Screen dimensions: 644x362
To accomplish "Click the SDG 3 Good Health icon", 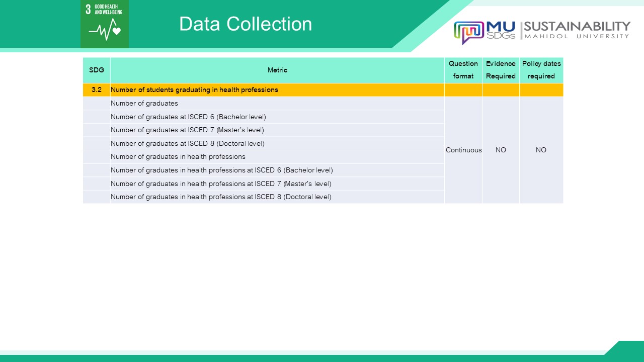I will (x=105, y=24).
